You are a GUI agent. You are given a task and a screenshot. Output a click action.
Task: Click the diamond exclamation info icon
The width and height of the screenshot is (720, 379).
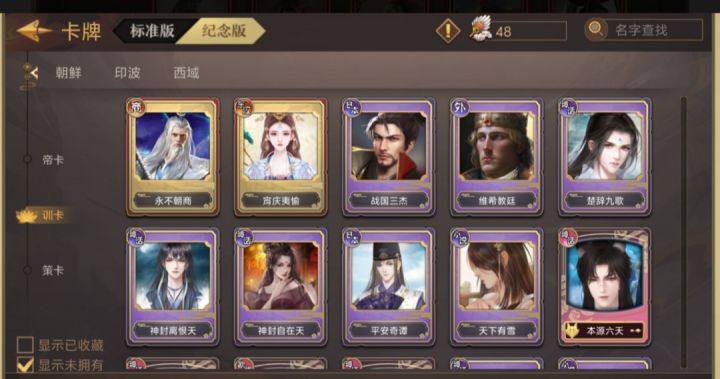point(448,31)
